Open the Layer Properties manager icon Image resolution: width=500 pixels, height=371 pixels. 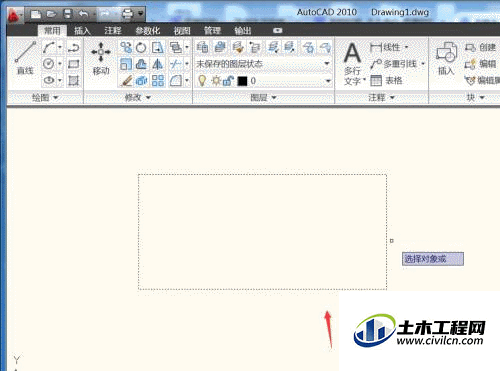[x=202, y=48]
